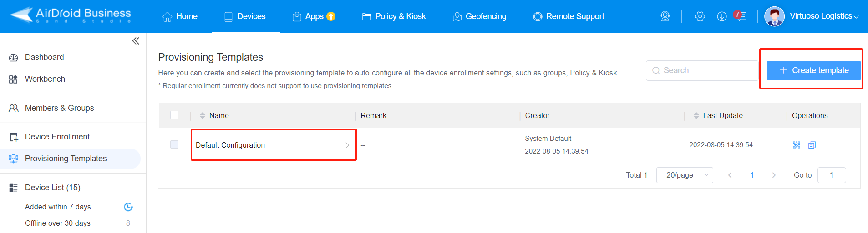
Task: Select Provisioning Templates in sidebar
Action: point(66,159)
